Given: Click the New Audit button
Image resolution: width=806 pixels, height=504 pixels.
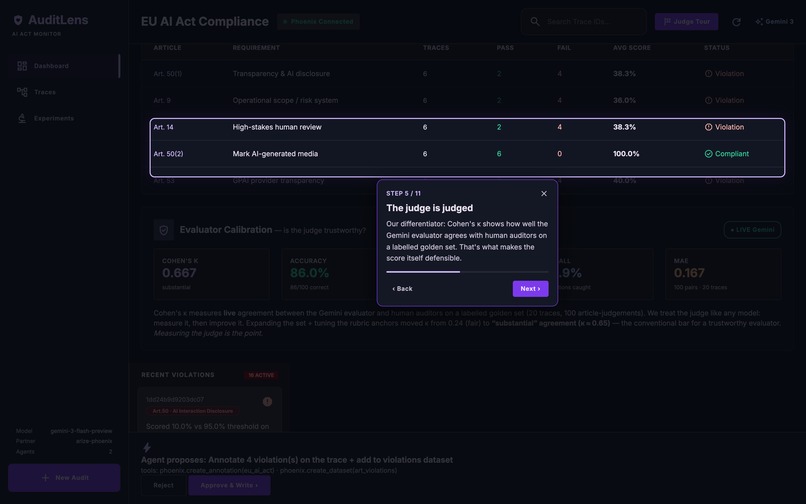Looking at the screenshot, I should (x=64, y=478).
